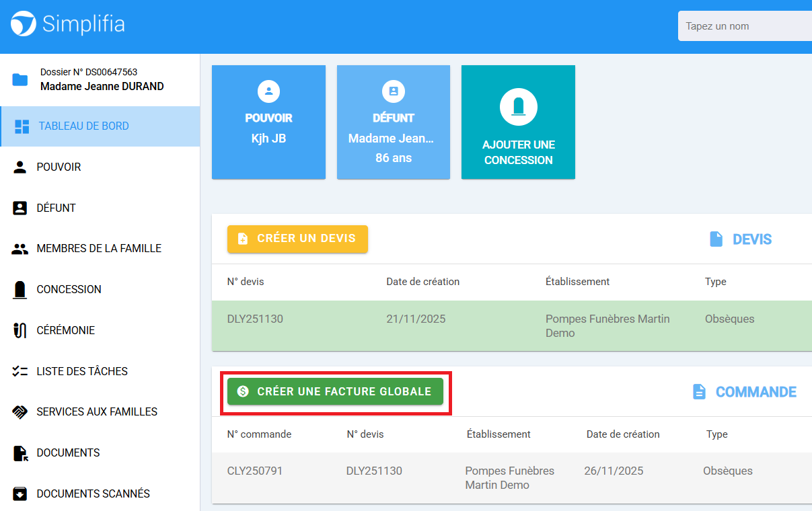Click Créer une facture globale button
The height and width of the screenshot is (511, 812).
click(x=335, y=391)
